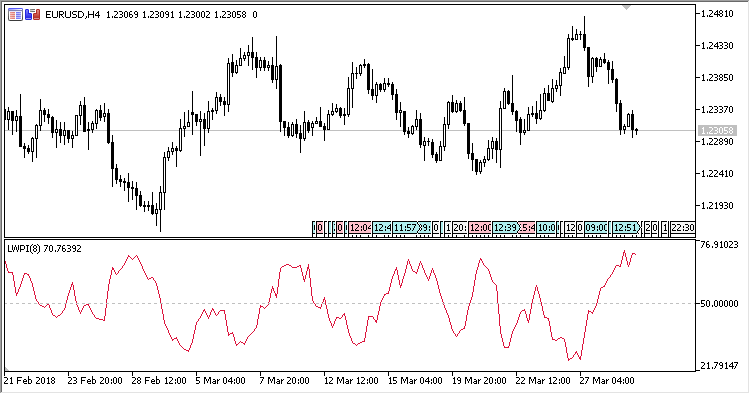Click the 12:00 pink event marker
Screen dimensions: 750x394
480,228
